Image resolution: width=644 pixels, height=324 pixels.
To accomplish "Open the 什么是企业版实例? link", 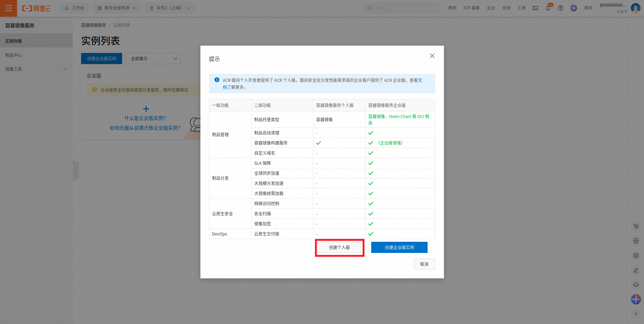I will 145,118.
